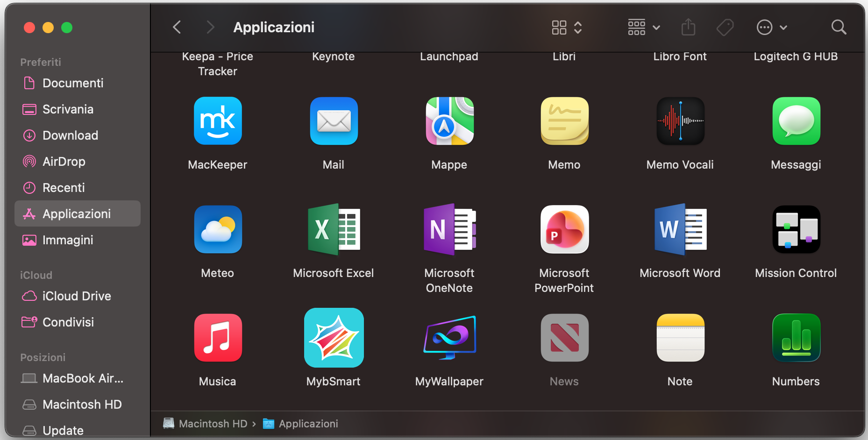The width and height of the screenshot is (868, 440).
Task: Select the Mail app icon
Action: 334,121
